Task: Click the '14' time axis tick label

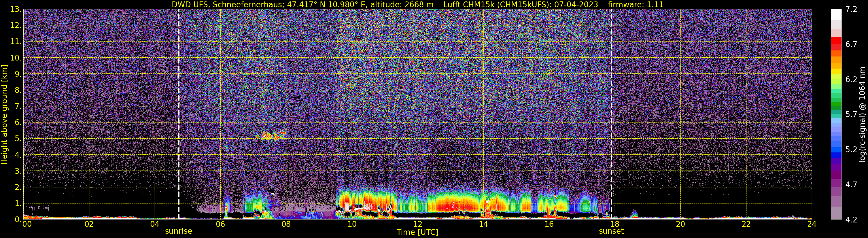Action: click(x=483, y=224)
